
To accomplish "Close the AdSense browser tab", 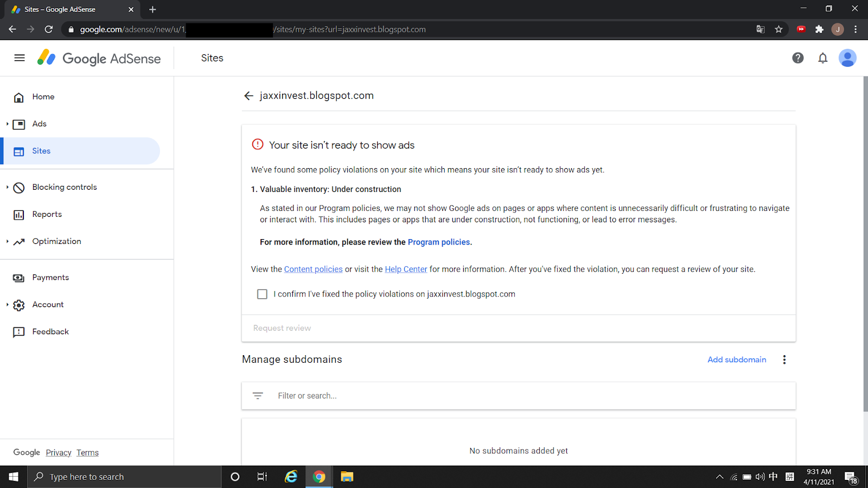I will (x=131, y=10).
